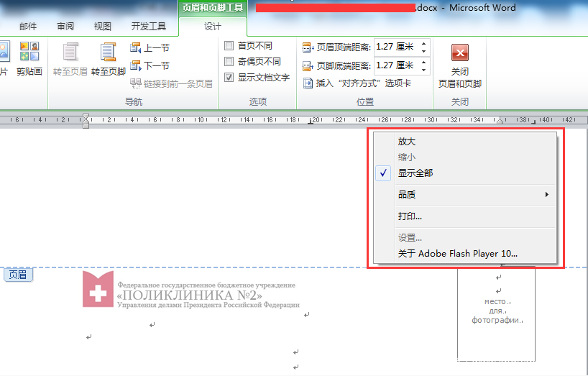Enable 首页不同 checkbox

[229, 46]
